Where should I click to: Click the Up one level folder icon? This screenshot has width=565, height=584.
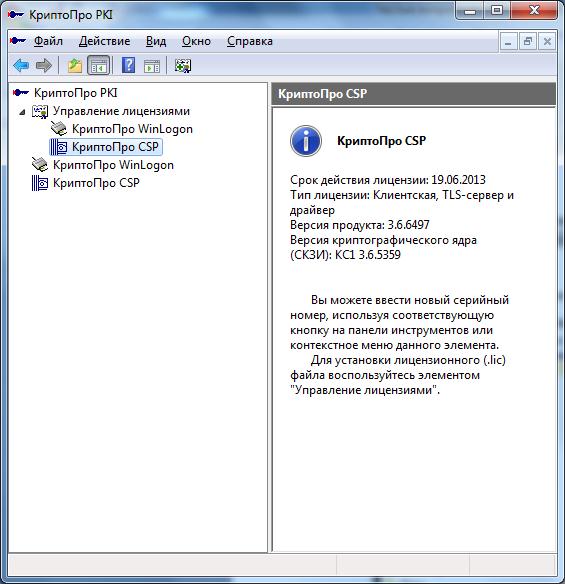(74, 66)
